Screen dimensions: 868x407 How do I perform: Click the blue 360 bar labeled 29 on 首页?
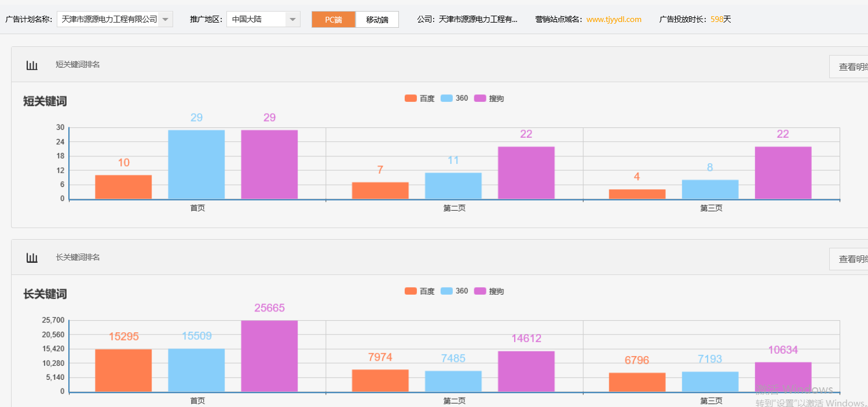pyautogui.click(x=196, y=164)
